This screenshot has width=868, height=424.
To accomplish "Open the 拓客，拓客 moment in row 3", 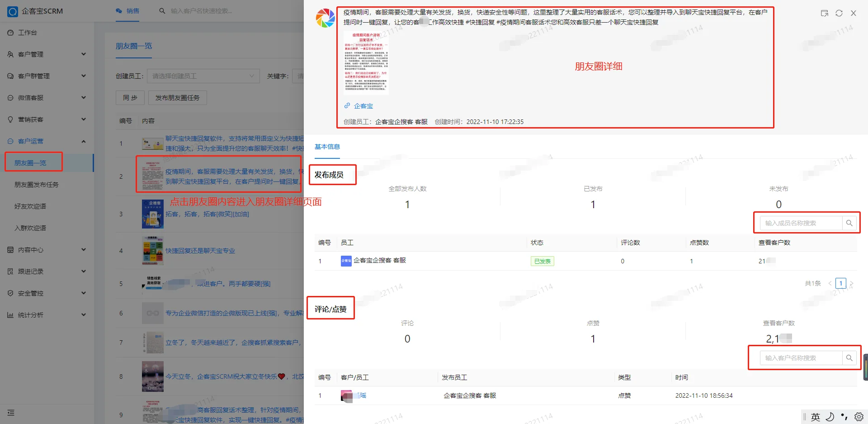I will (207, 214).
